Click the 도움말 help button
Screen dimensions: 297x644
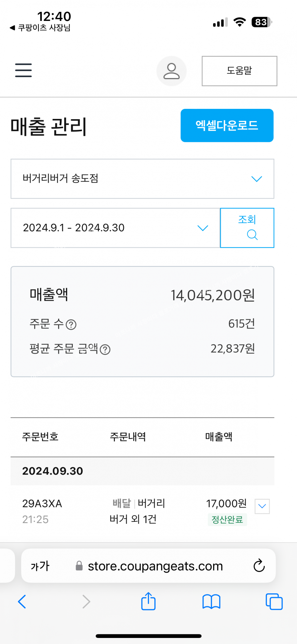pyautogui.click(x=239, y=71)
